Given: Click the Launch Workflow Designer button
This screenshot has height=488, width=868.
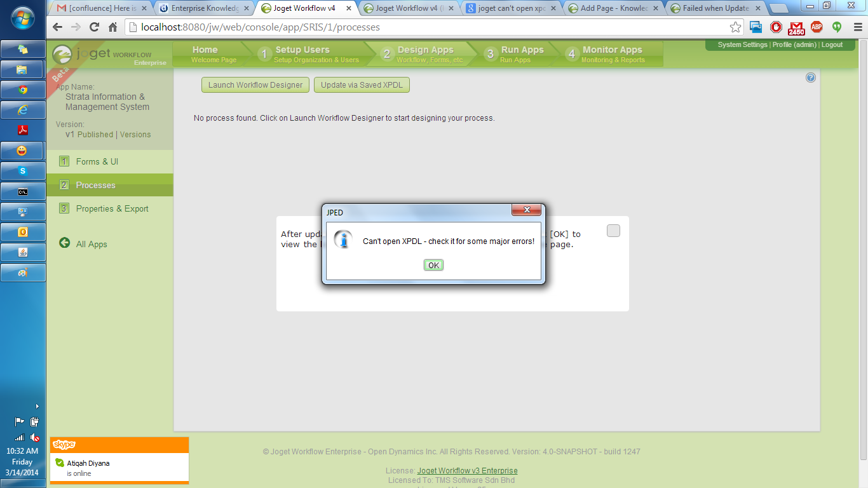Looking at the screenshot, I should coord(255,85).
